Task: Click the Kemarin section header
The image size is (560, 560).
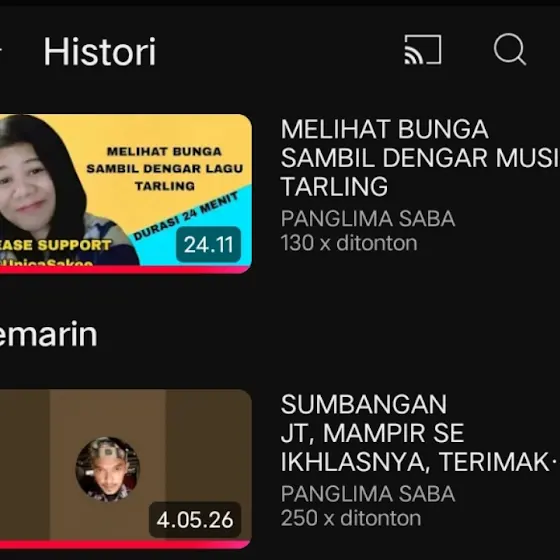Action: coord(48,334)
